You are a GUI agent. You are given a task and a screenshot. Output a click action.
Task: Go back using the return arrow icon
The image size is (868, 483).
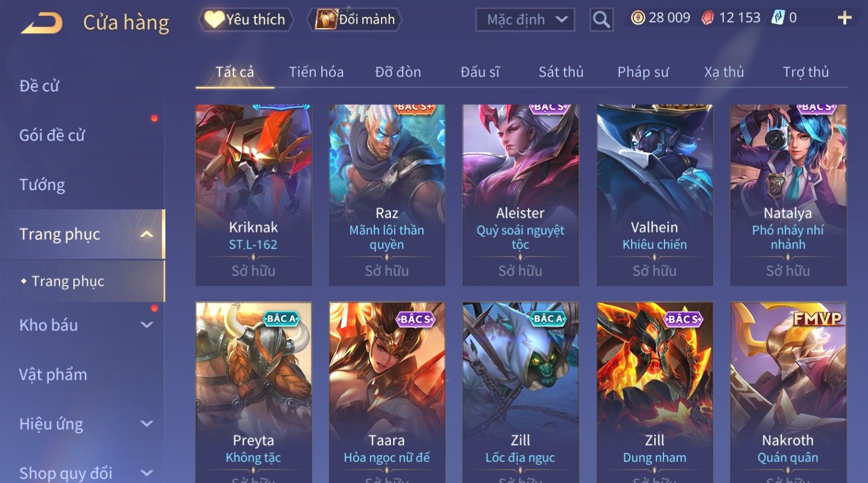[41, 23]
